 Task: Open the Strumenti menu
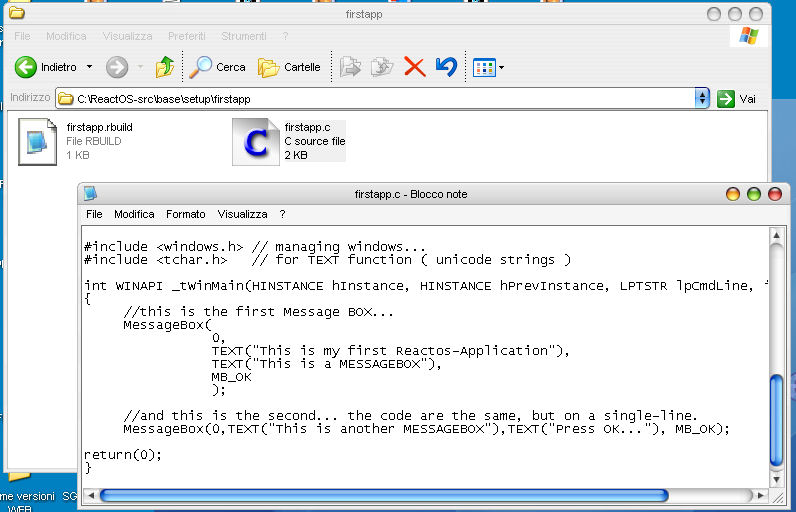[244, 36]
